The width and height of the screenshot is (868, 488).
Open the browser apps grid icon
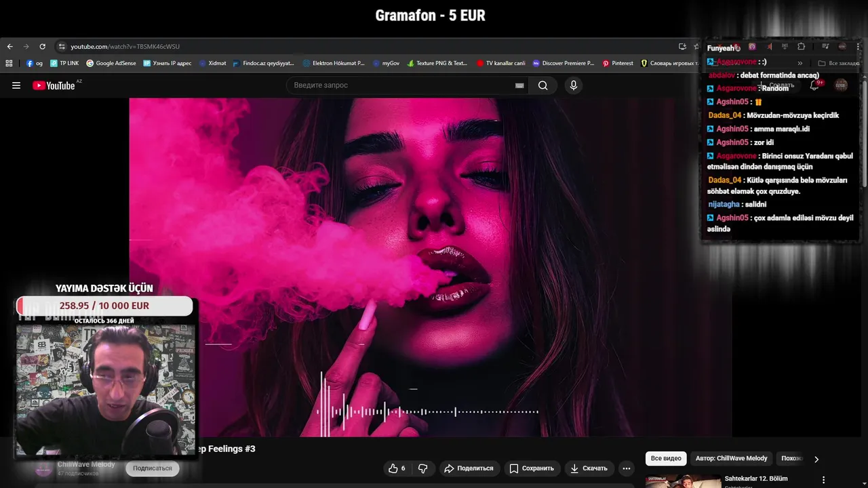tap(9, 63)
